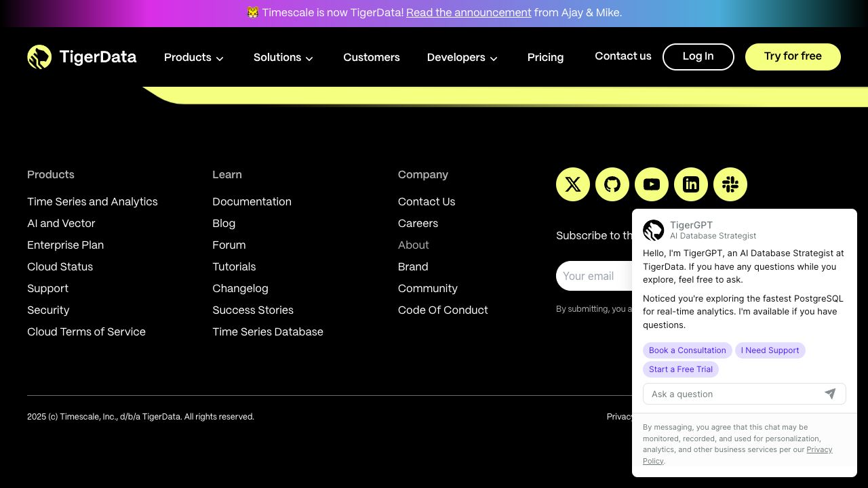Focus the Ask a question field
This screenshot has height=488, width=868.
[732, 394]
